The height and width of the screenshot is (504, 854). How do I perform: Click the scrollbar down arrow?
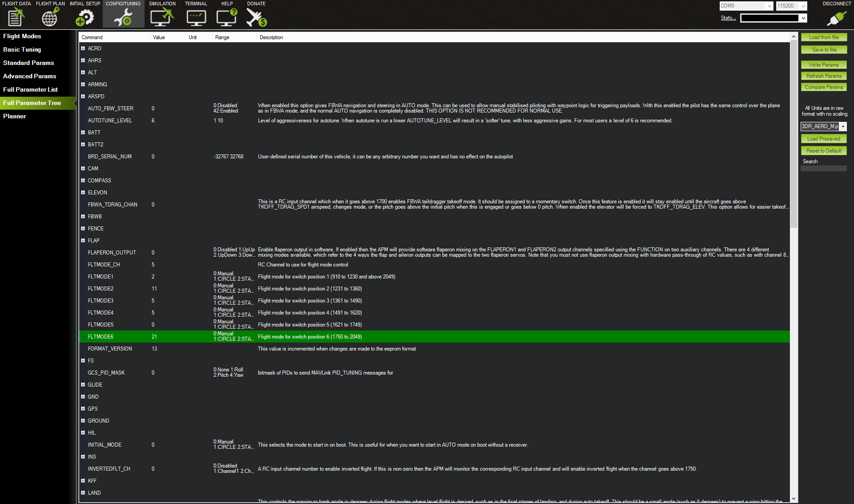click(794, 499)
